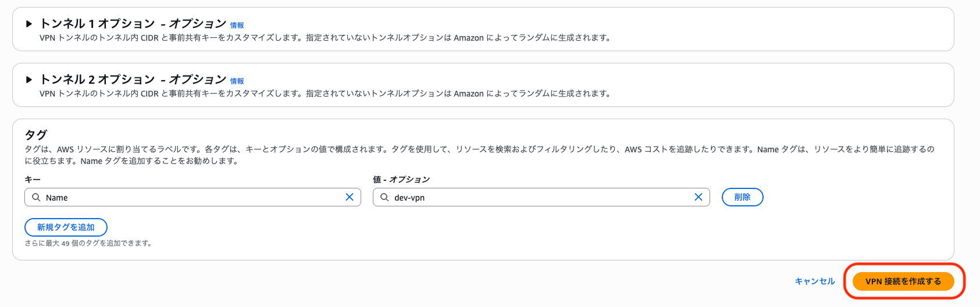
Task: Click the search icon in key field
Action: point(36,198)
